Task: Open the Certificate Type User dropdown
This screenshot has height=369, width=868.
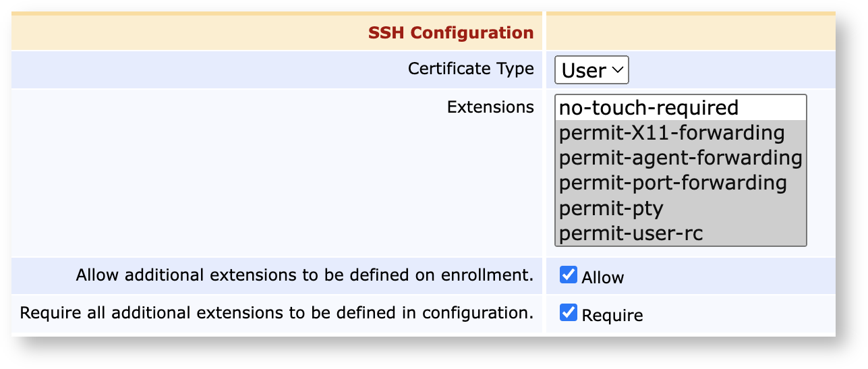Action: click(x=591, y=70)
